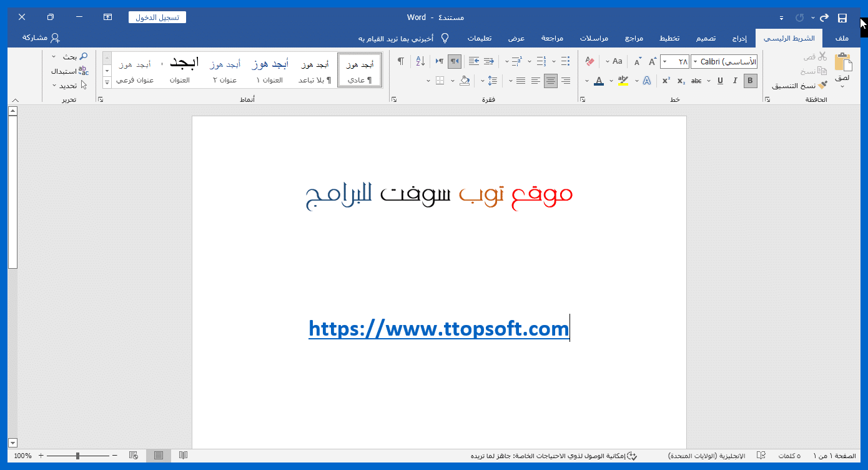Apply bullet list formatting

[x=565, y=61]
